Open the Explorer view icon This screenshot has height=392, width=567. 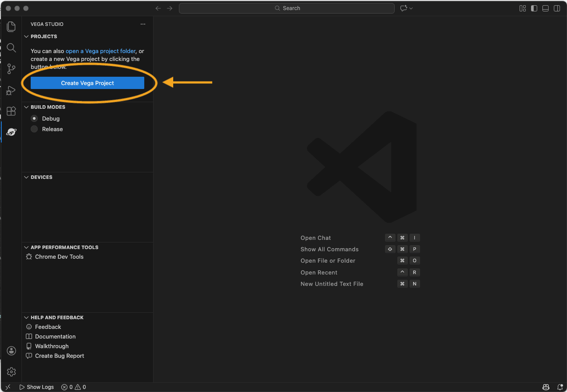click(x=11, y=27)
